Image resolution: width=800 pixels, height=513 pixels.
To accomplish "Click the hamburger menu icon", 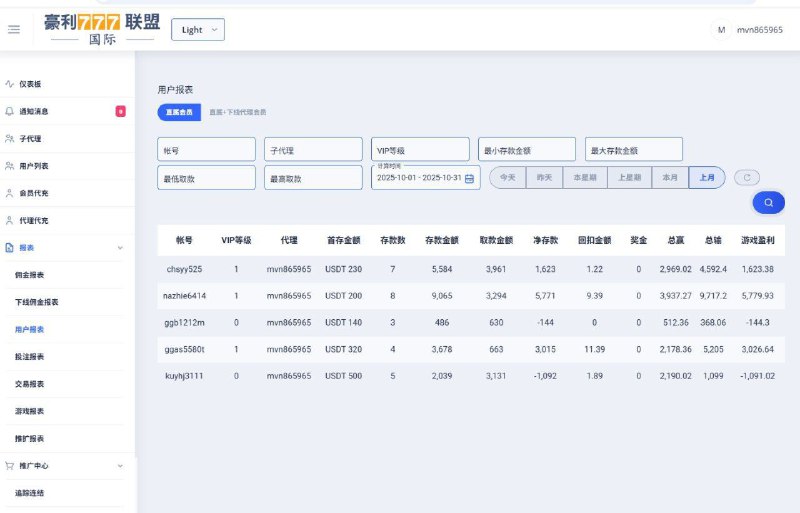I will (x=14, y=29).
